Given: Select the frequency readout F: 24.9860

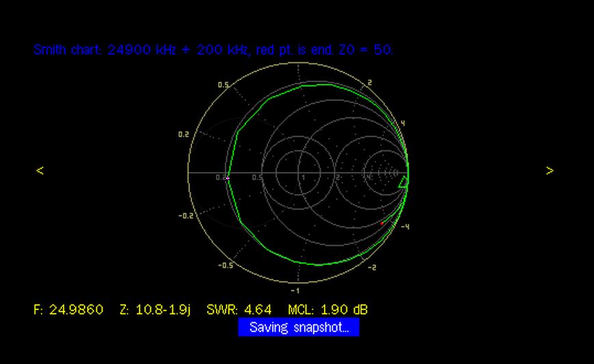Looking at the screenshot, I should [x=68, y=310].
